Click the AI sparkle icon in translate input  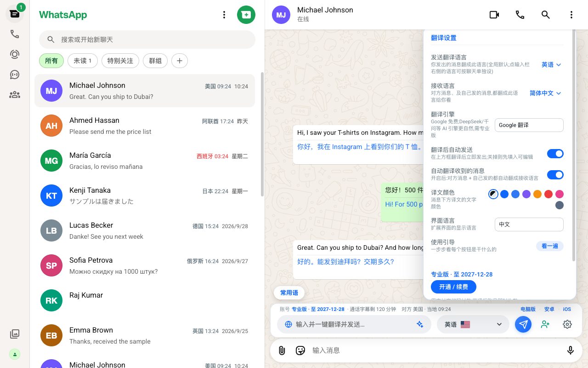click(420, 324)
